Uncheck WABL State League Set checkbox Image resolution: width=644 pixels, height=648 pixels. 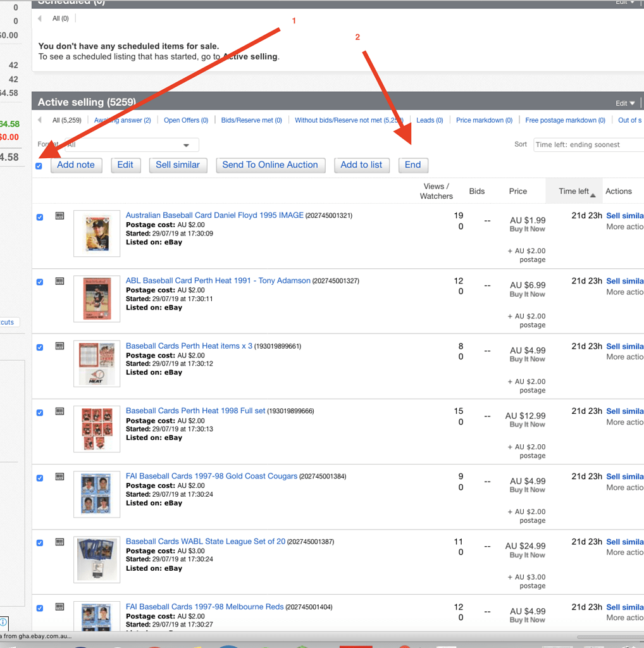click(x=40, y=542)
